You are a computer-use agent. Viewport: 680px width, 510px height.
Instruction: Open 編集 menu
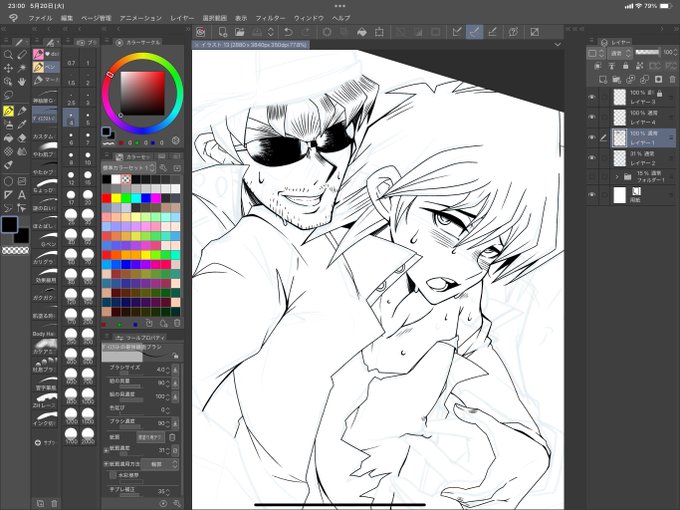click(66, 18)
